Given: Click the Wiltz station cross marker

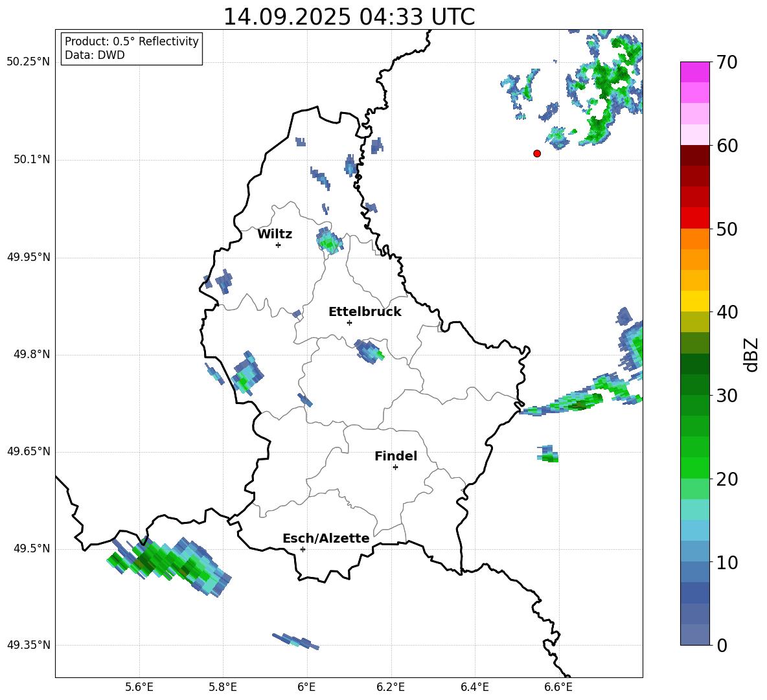Looking at the screenshot, I should (279, 245).
